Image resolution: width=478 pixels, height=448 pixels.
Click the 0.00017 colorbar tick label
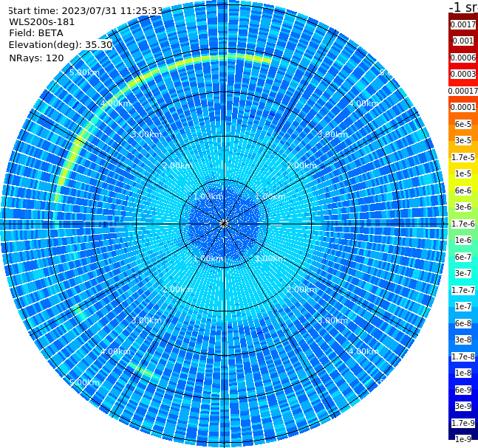pos(463,91)
